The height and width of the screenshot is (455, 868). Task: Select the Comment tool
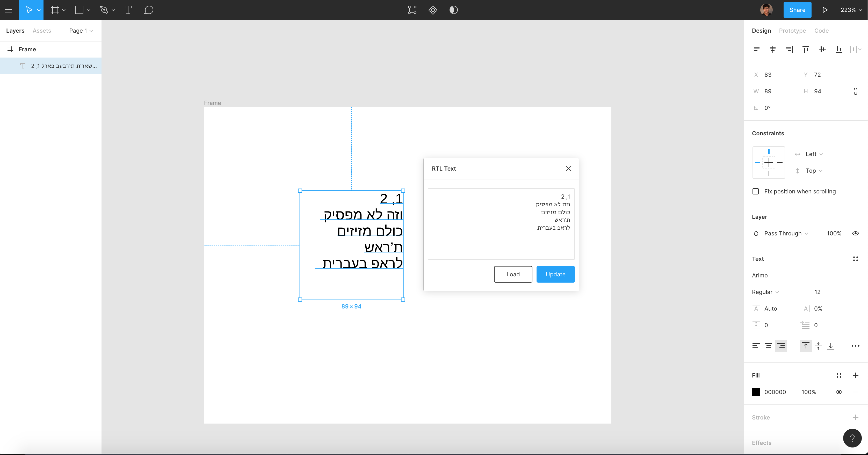click(x=149, y=10)
